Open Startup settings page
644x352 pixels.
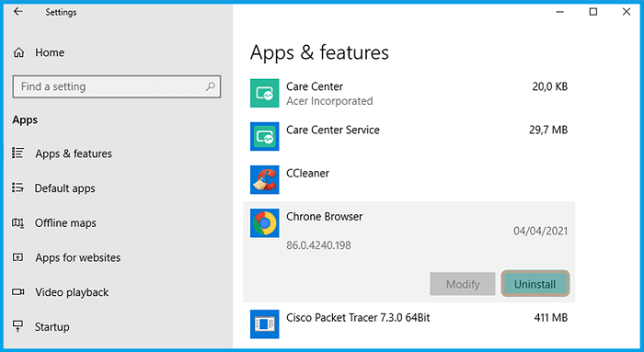[52, 327]
